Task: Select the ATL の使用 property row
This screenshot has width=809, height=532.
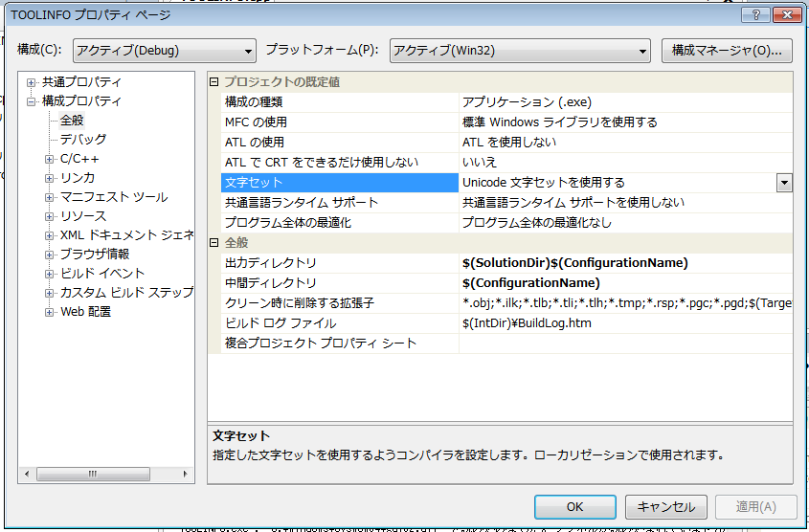Action: click(340, 143)
